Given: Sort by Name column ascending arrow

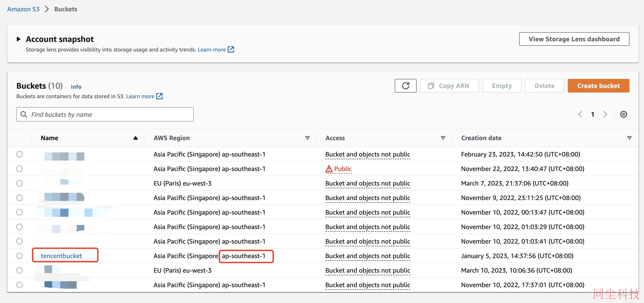Looking at the screenshot, I should (136, 138).
